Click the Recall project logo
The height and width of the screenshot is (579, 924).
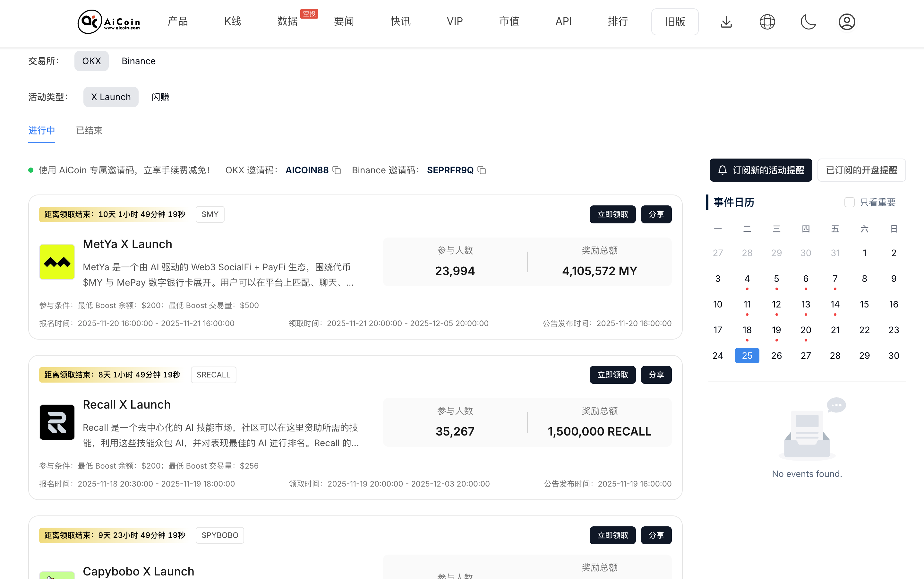(x=57, y=422)
